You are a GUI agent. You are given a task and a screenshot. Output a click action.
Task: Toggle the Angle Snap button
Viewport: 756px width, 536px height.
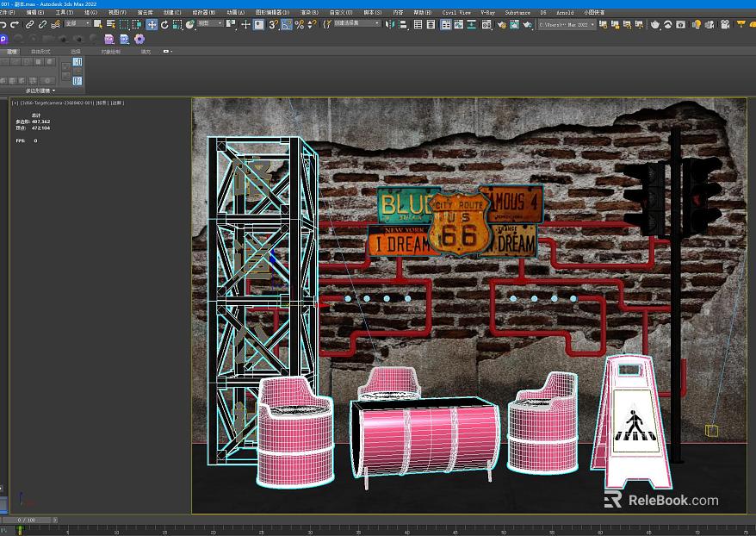pyautogui.click(x=287, y=24)
